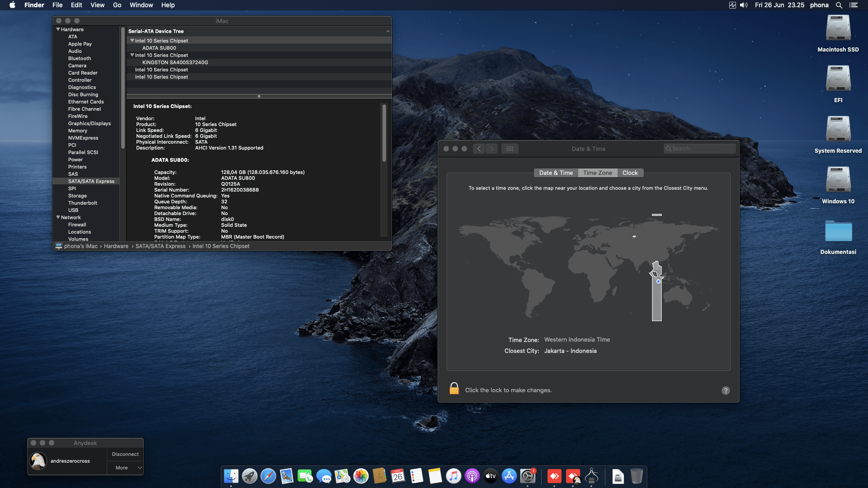Image resolution: width=868 pixels, height=488 pixels.
Task: Click the menu bar date and time
Action: 779,5
